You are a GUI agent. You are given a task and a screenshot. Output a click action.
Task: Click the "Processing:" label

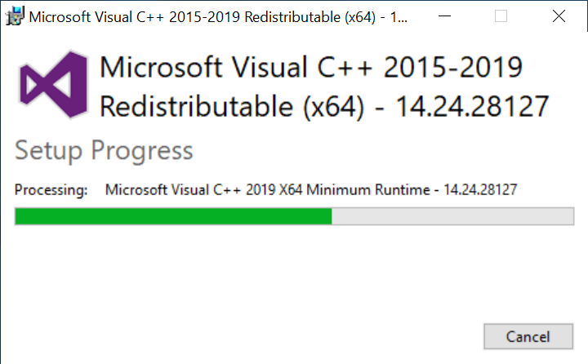(51, 190)
